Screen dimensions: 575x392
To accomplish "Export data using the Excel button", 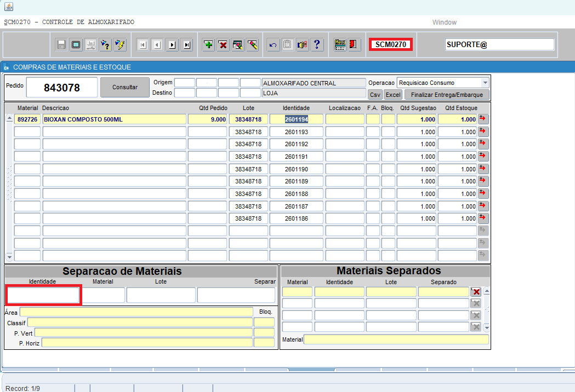I will tap(393, 95).
